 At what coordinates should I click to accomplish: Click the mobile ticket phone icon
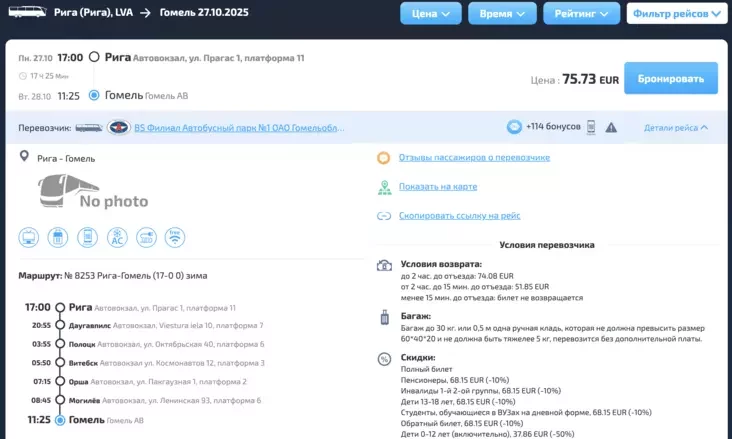coord(591,127)
